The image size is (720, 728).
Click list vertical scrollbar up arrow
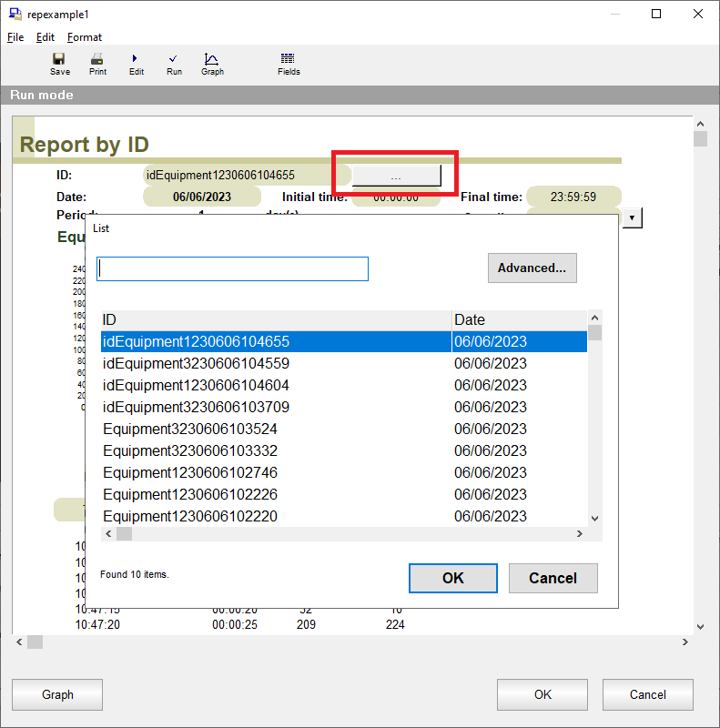pyautogui.click(x=594, y=318)
